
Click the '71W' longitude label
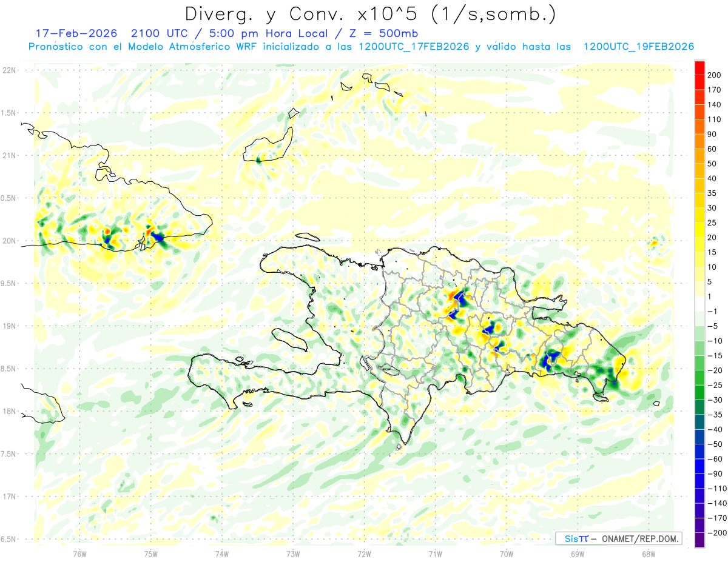(x=435, y=554)
